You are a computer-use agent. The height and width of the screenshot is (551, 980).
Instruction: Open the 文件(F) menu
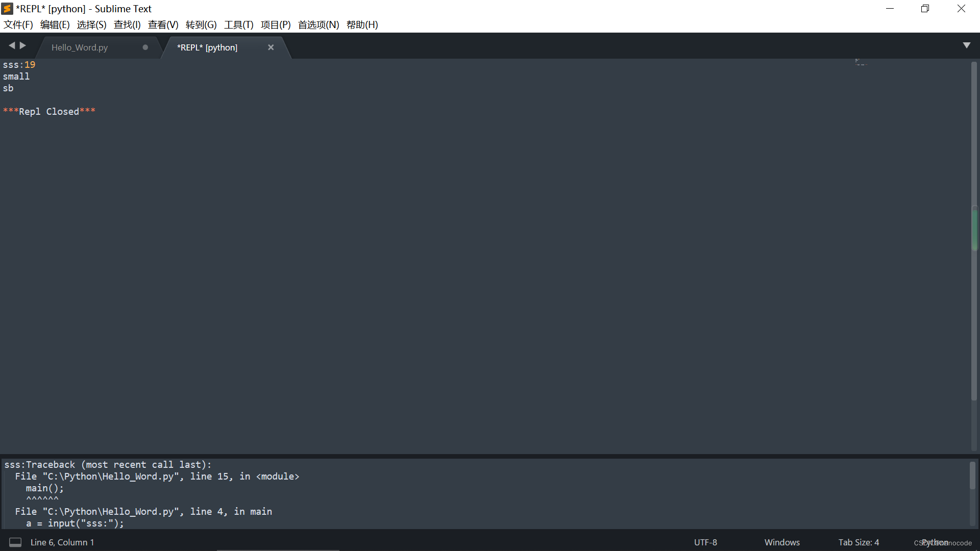[x=18, y=24]
